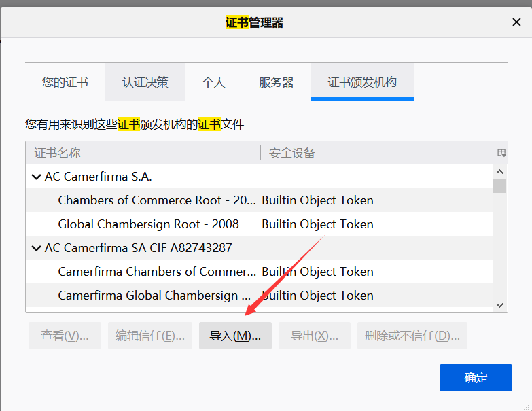
Task: Select Camerfirma Chambers of Commerce certificate row
Action: (260, 271)
